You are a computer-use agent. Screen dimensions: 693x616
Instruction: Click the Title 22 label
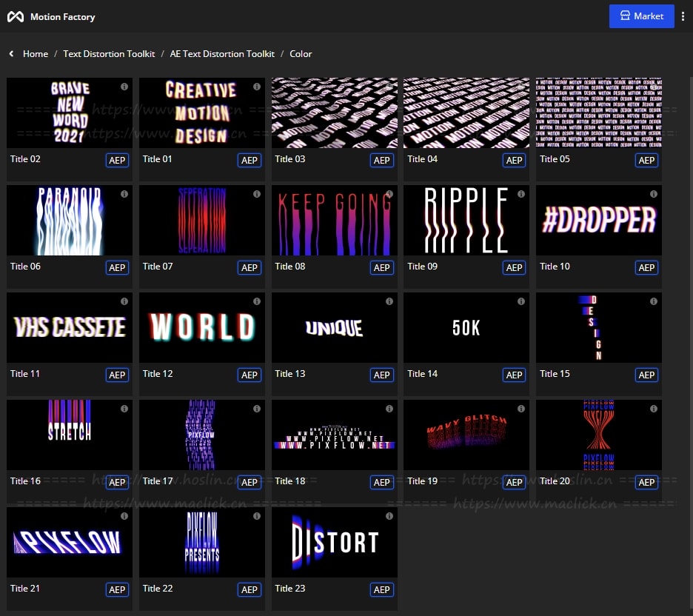[158, 588]
